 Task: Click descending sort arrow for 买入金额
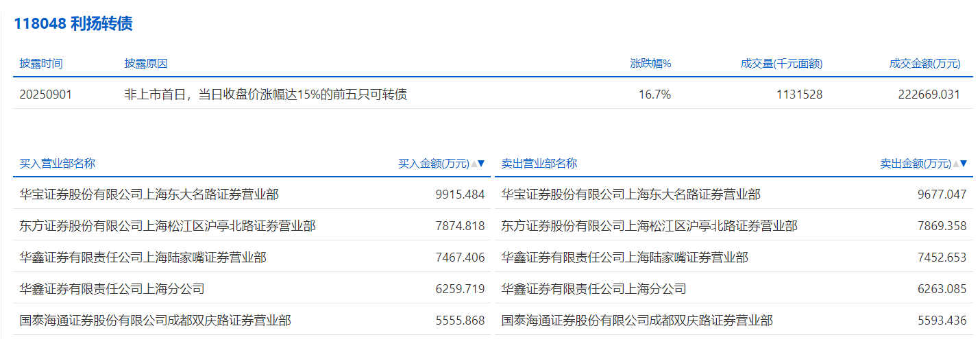pos(481,164)
